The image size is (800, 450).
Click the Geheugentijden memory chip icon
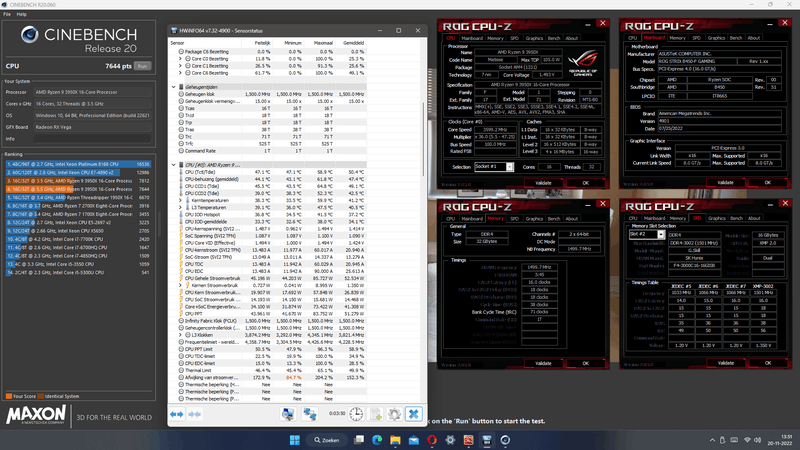pos(181,87)
